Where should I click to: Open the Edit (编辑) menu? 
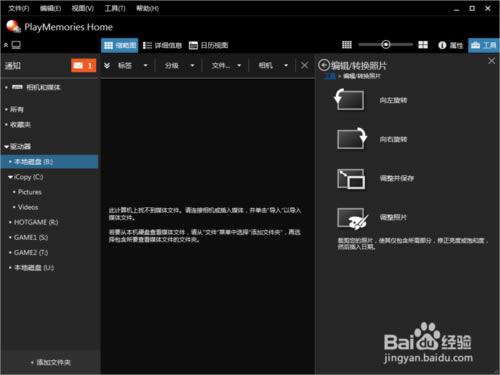(x=50, y=8)
